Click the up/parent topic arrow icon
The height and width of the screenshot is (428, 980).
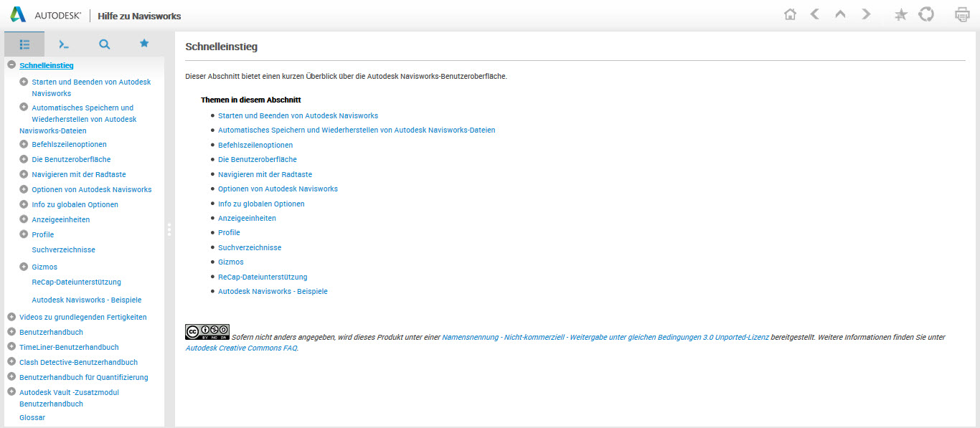coord(840,14)
